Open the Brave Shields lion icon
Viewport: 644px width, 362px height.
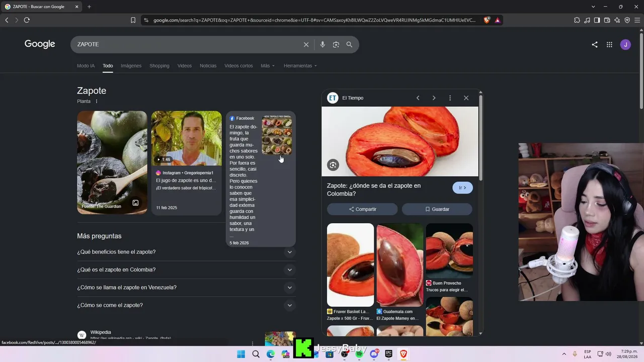coord(487,20)
